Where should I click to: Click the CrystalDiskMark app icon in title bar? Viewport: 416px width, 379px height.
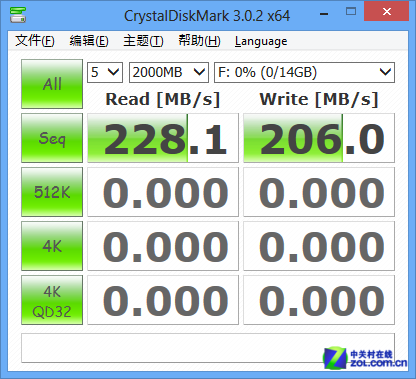(18, 14)
